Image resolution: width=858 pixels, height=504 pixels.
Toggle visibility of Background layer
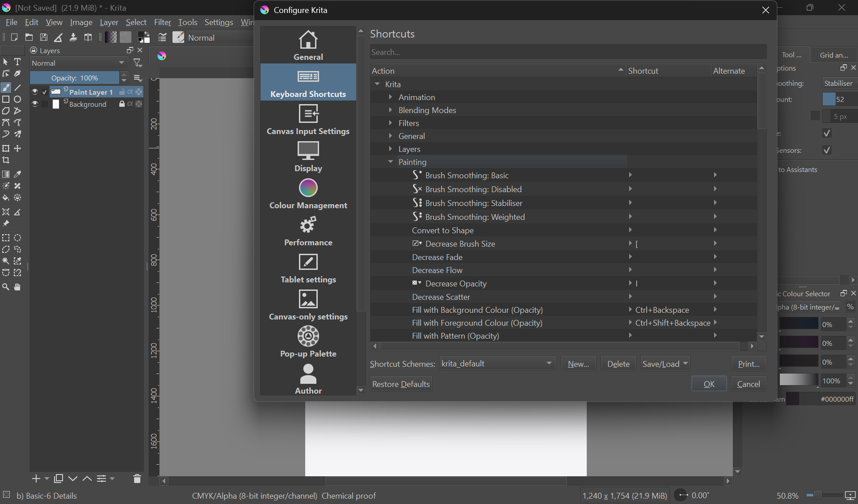[x=35, y=104]
